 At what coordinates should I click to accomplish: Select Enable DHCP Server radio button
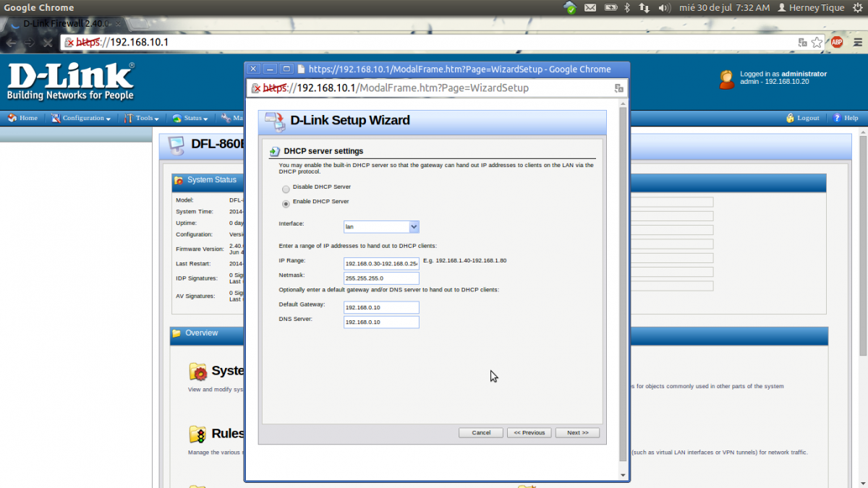[286, 204]
